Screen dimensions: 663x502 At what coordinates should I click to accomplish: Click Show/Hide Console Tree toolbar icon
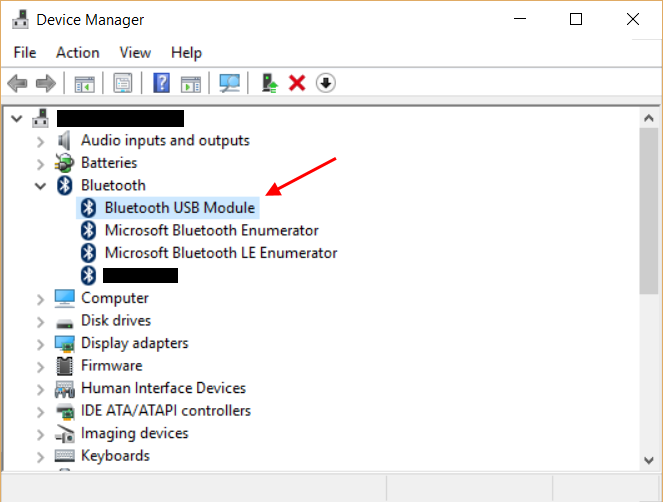pos(85,84)
